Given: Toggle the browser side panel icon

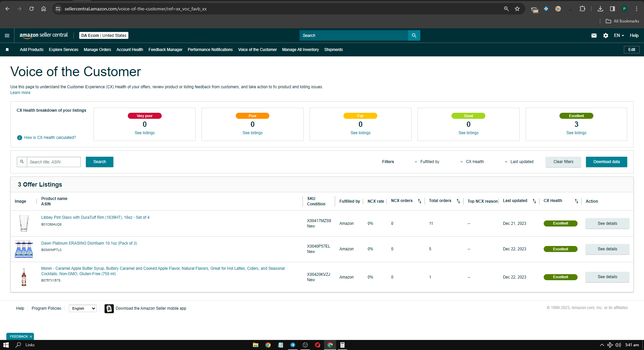Looking at the screenshot, I should pyautogui.click(x=612, y=9).
